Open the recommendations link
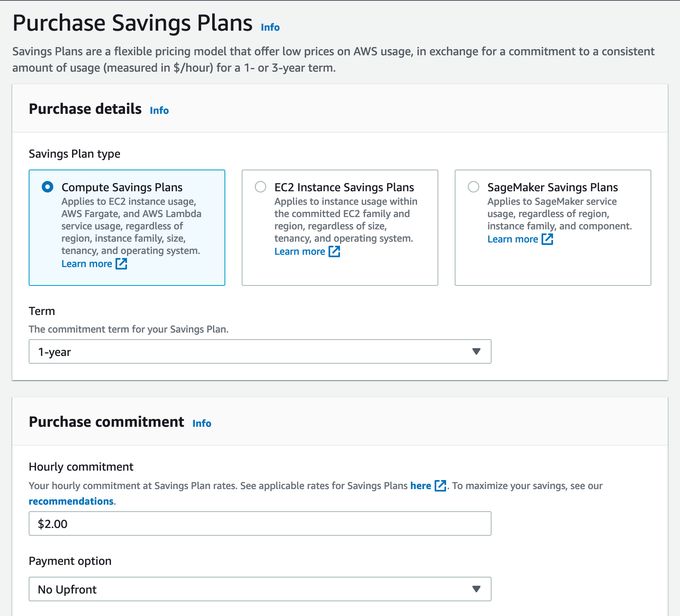 tap(72, 501)
